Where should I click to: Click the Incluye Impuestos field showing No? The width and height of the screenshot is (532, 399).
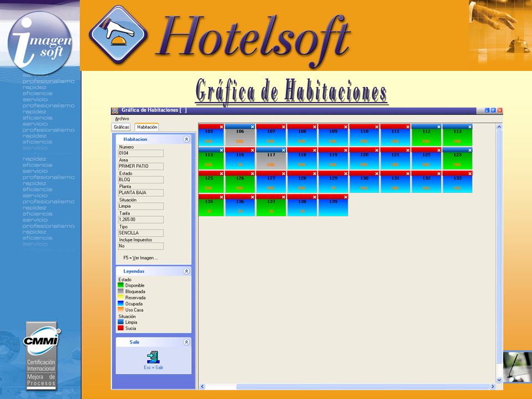click(141, 246)
